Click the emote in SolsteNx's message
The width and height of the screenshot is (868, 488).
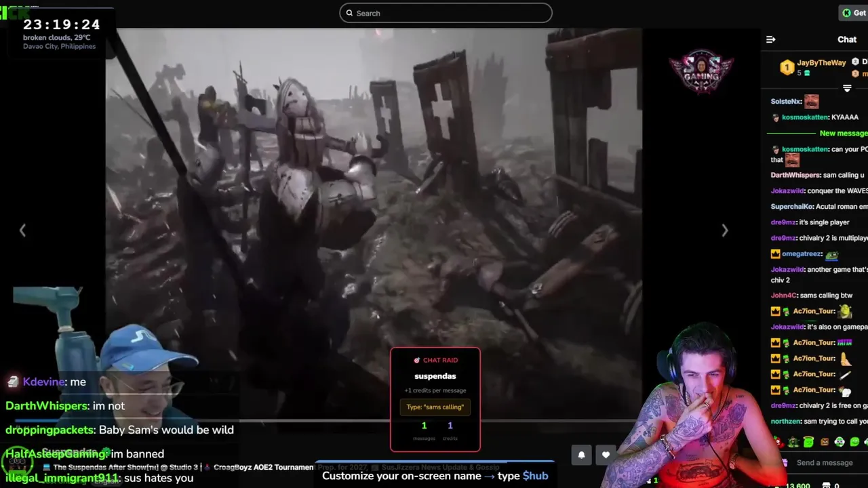point(811,102)
